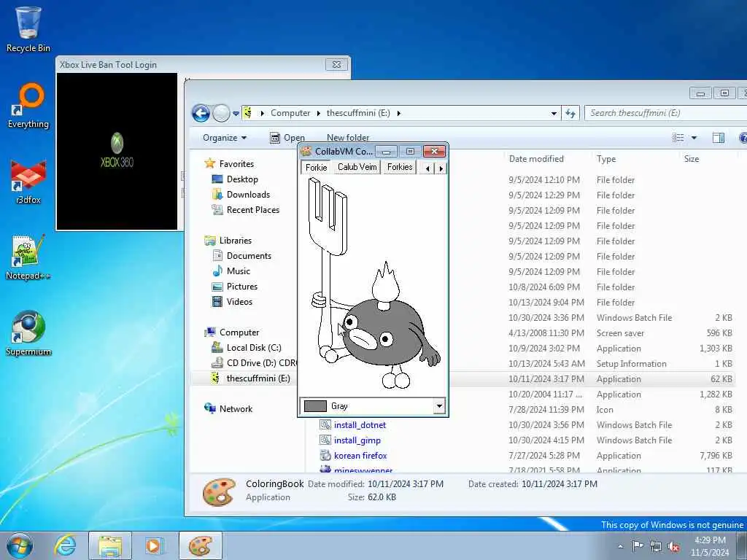Open the address bar history dropdown

[x=554, y=113]
